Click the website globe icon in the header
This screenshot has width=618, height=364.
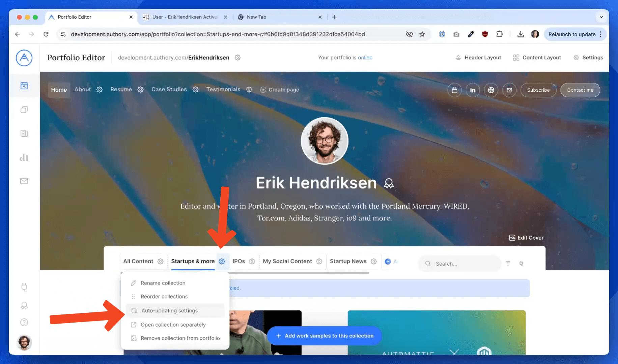coord(491,90)
